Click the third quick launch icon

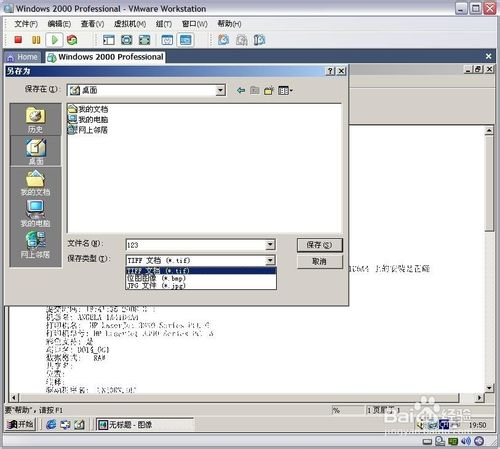click(x=79, y=424)
